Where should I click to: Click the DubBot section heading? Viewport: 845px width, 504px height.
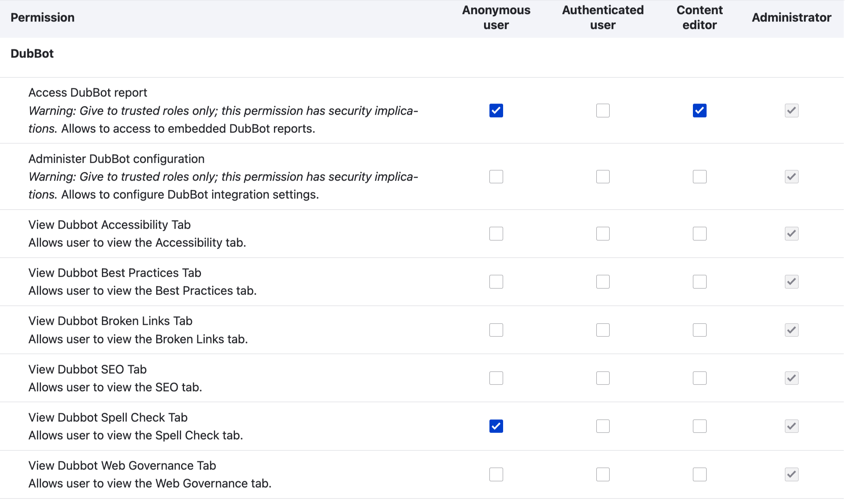[32, 53]
